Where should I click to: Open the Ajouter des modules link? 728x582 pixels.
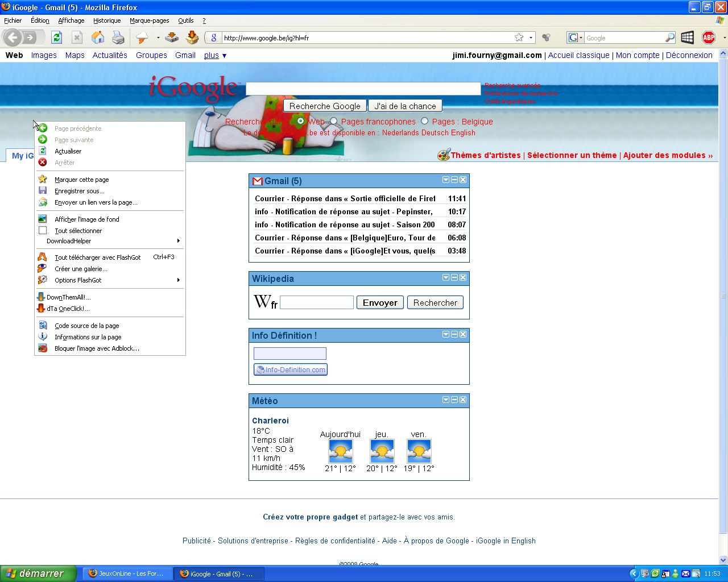click(668, 155)
